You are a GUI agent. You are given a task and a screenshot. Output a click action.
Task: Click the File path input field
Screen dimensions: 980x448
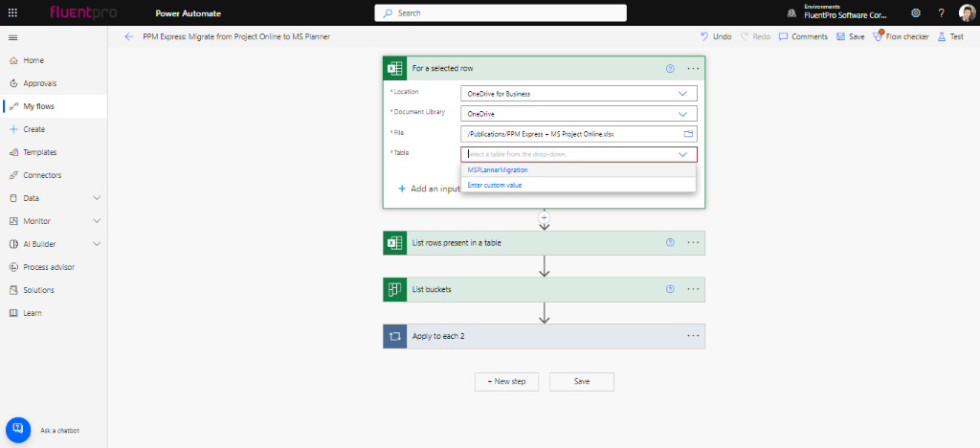[x=579, y=134]
